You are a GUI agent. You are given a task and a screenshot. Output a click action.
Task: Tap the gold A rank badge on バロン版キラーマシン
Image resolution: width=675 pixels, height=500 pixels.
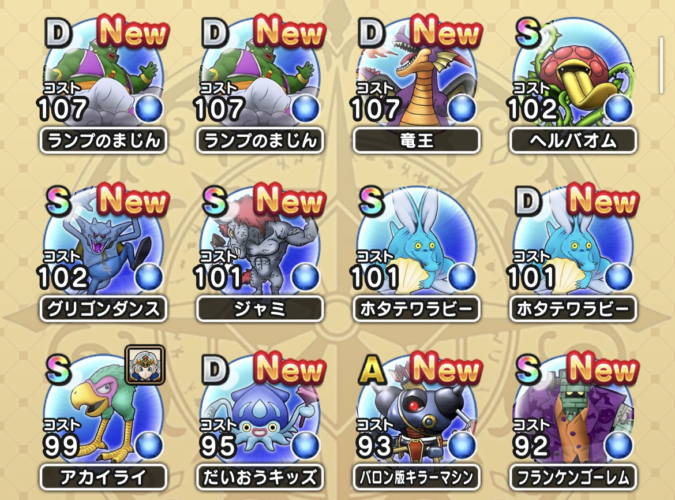click(x=372, y=370)
